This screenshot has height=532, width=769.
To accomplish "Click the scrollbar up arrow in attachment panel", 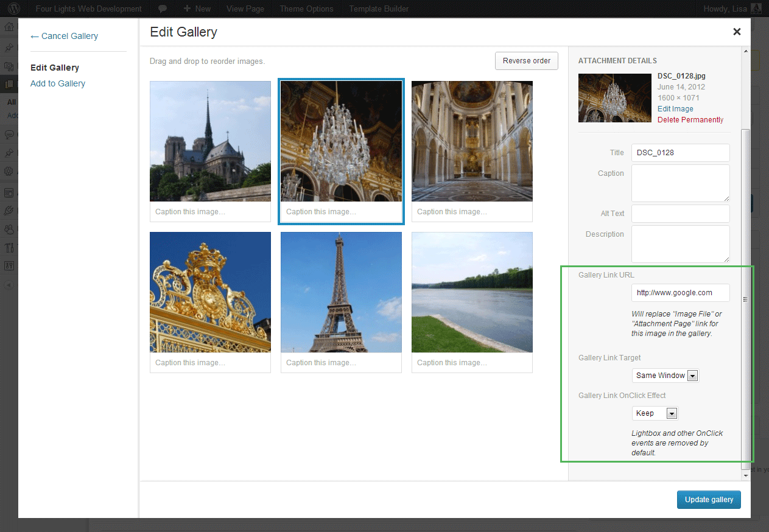I will coord(745,52).
